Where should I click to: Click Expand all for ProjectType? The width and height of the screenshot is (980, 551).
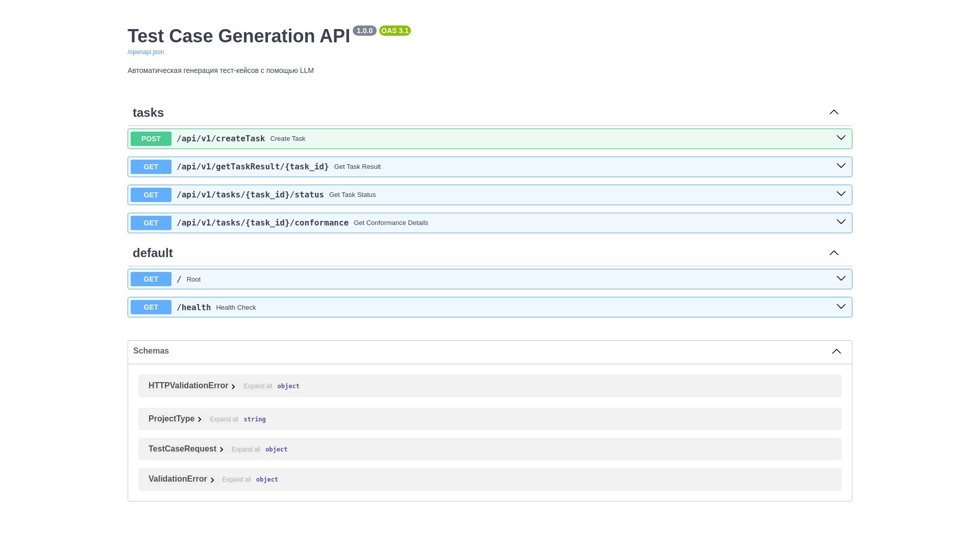pos(224,419)
